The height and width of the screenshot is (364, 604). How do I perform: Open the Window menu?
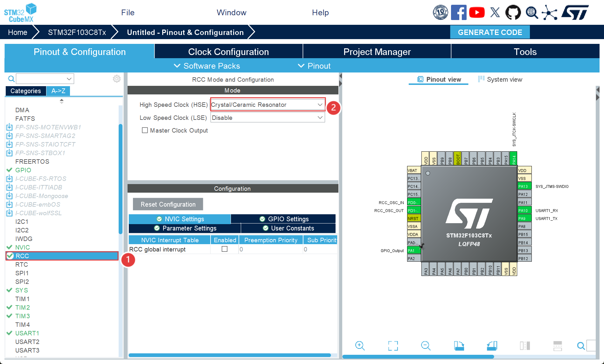pyautogui.click(x=232, y=13)
